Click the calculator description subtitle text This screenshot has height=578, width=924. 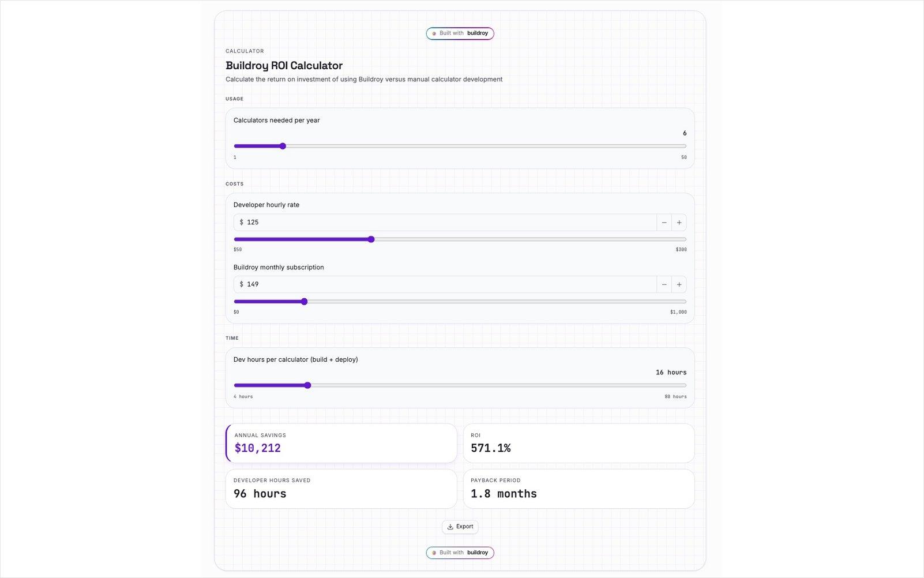coord(364,80)
